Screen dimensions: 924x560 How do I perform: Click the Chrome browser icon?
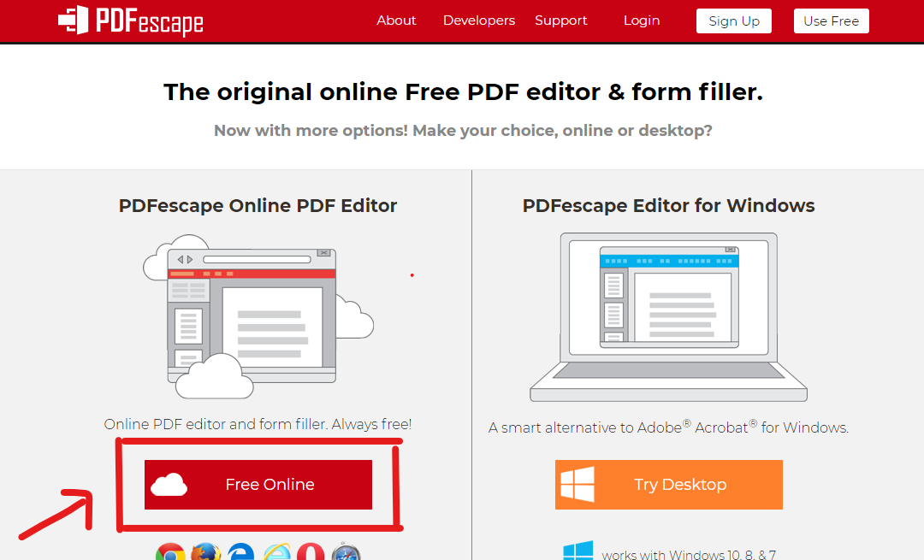coord(170,551)
